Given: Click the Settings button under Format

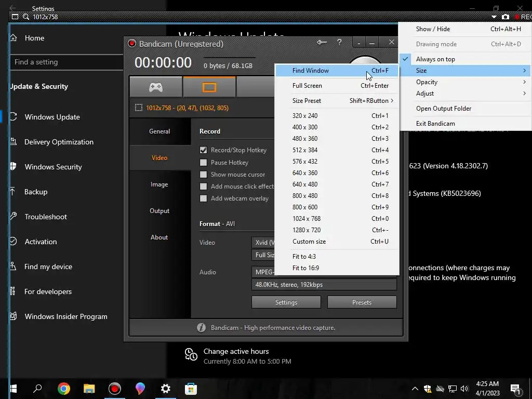Looking at the screenshot, I should [286, 302].
